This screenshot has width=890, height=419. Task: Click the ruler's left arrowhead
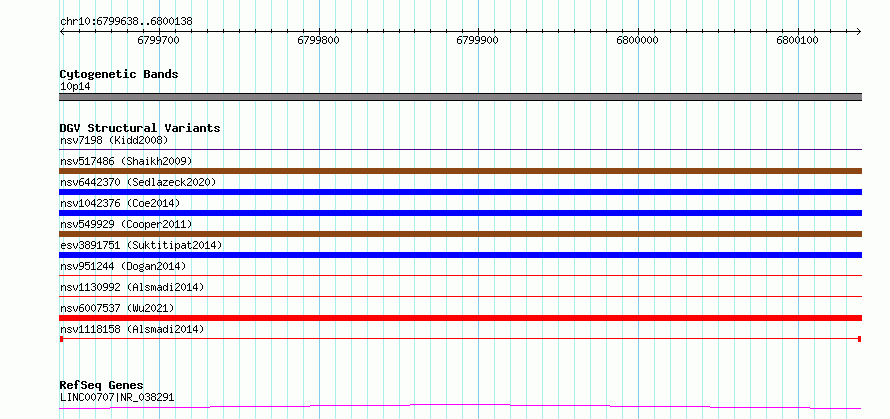[62, 31]
